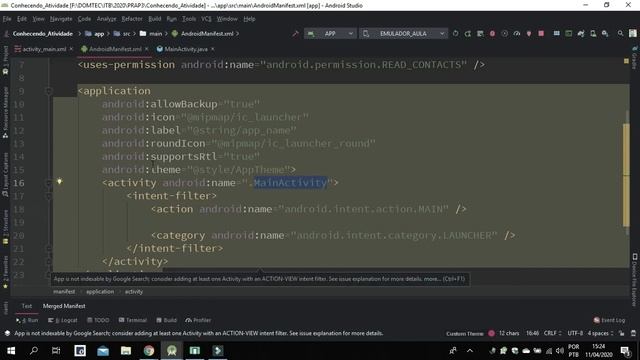
Task: Click the UTF-8 encoding selector
Action: tap(575, 333)
